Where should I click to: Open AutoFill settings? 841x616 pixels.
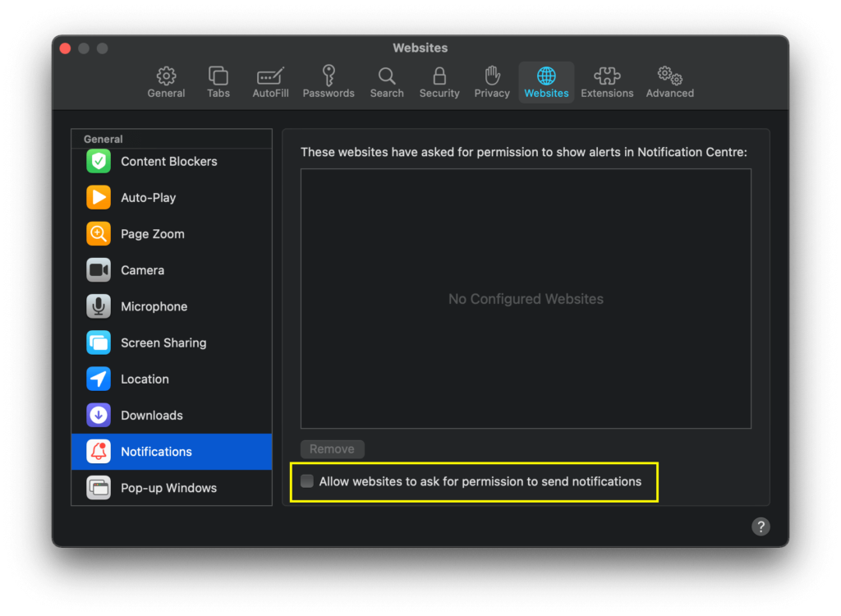pyautogui.click(x=270, y=82)
